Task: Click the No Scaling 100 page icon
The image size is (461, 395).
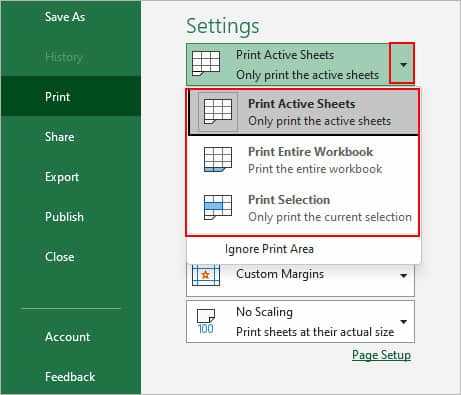Action: (206, 321)
